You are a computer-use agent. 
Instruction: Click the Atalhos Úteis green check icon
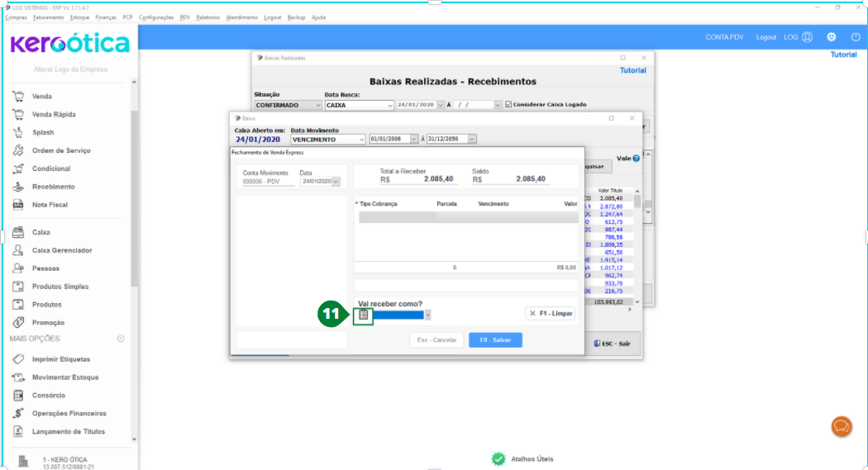coord(498,459)
